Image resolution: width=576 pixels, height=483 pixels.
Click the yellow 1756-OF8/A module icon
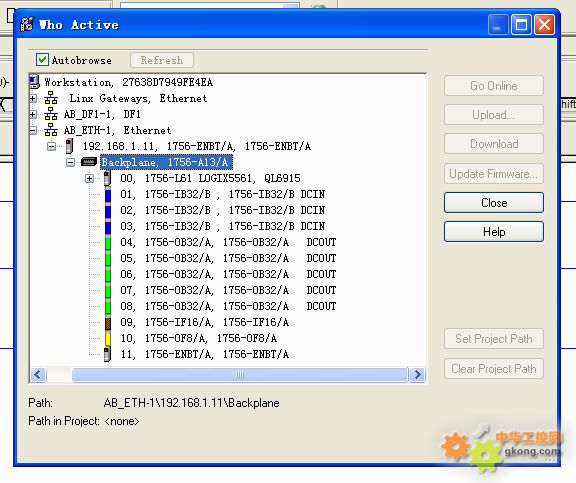108,338
